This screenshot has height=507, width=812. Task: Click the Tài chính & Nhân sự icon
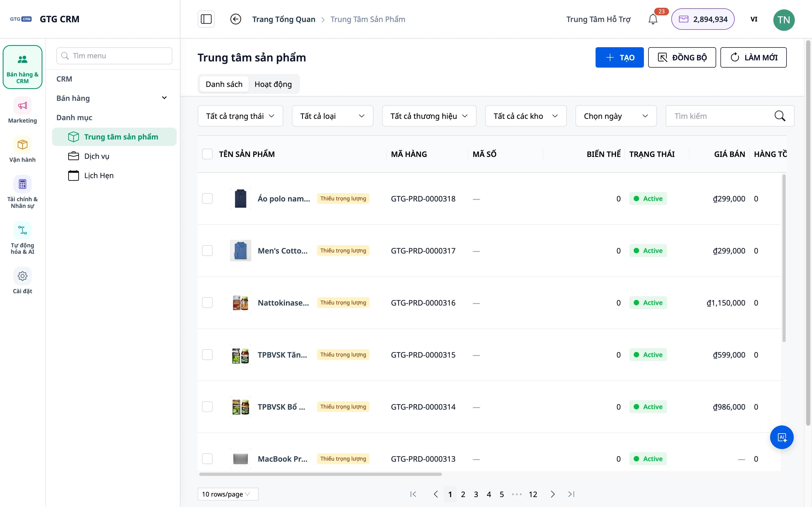23,184
